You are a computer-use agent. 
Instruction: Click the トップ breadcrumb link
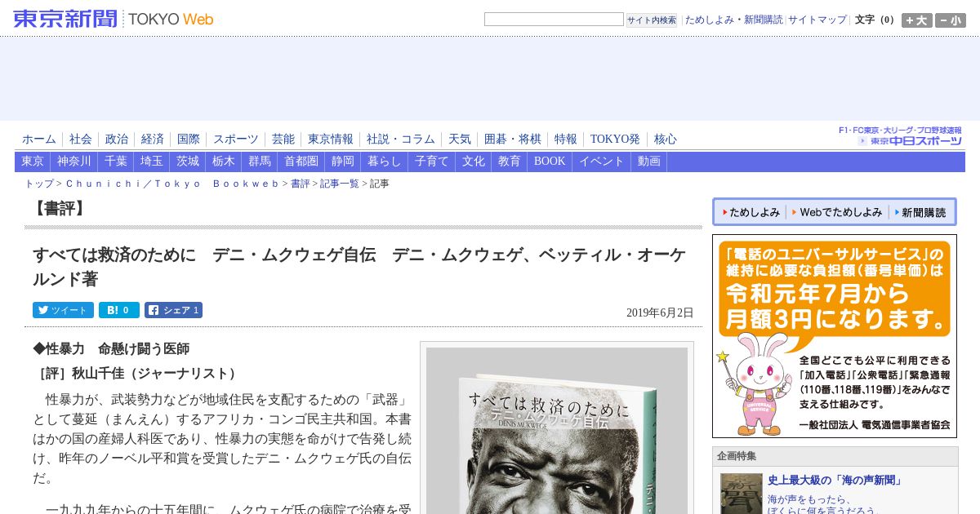pyautogui.click(x=39, y=184)
